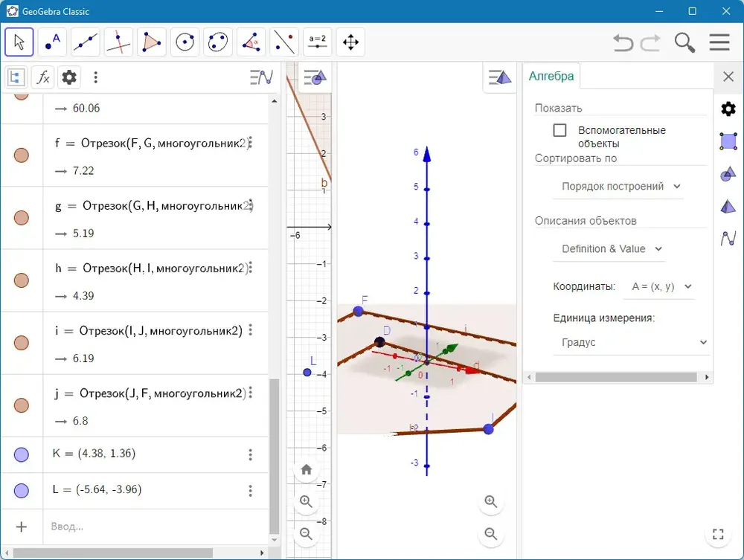
Task: Open the Градус unit dropdown
Action: pyautogui.click(x=632, y=342)
